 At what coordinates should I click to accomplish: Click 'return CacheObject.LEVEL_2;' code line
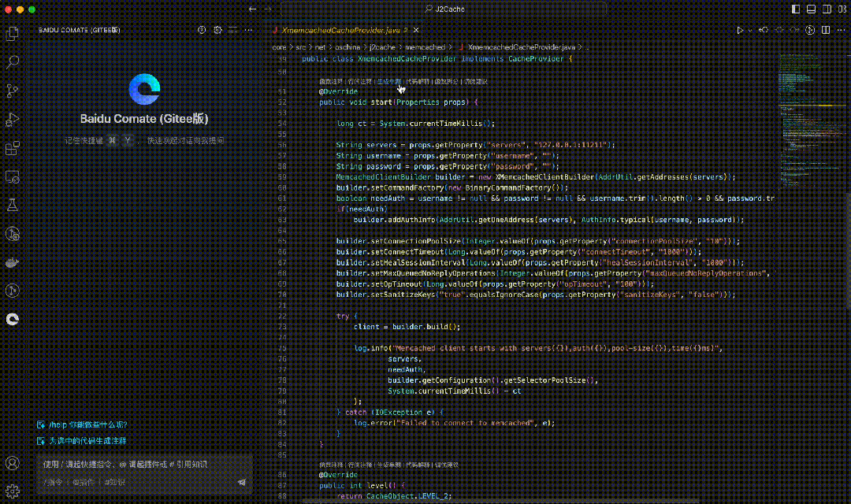394,496
